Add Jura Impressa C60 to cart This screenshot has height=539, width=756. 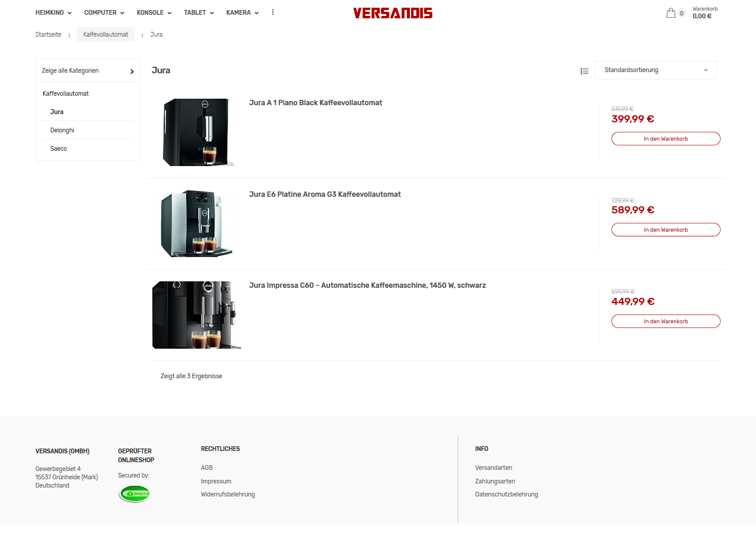click(x=666, y=321)
